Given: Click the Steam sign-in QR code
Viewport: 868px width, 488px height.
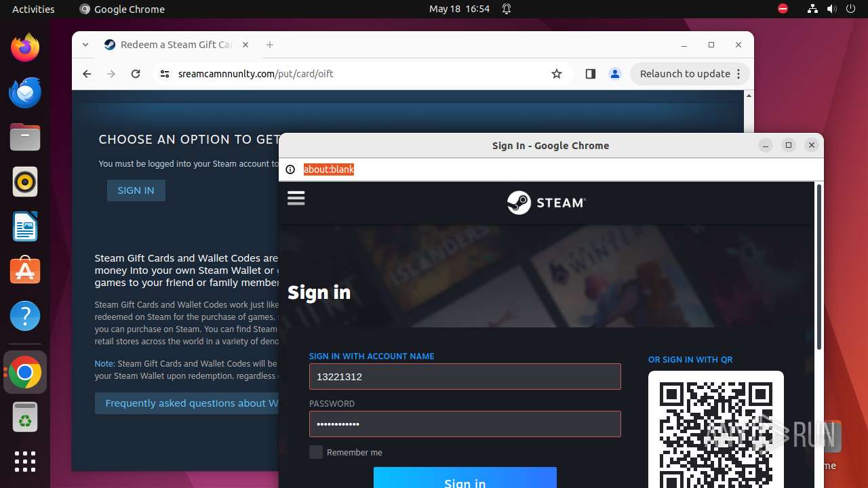Looking at the screenshot, I should (x=716, y=429).
